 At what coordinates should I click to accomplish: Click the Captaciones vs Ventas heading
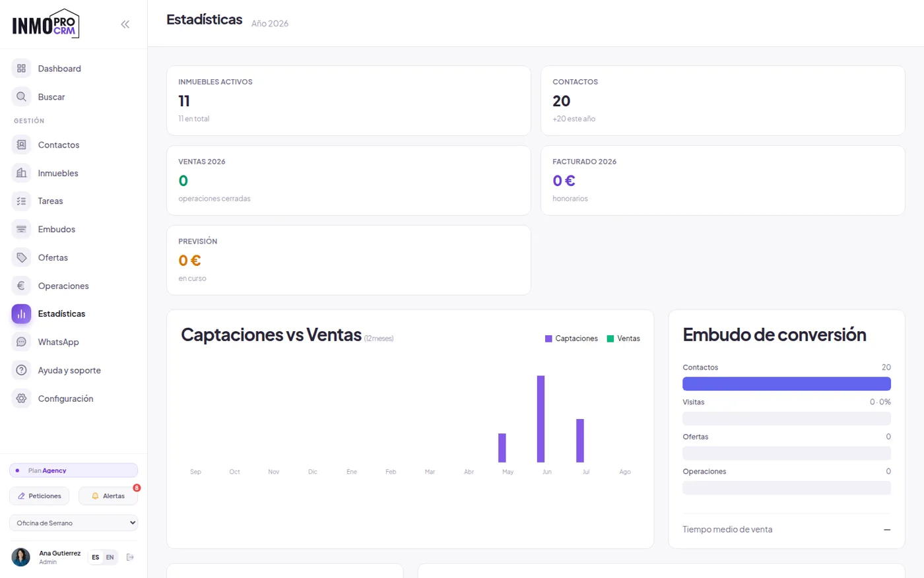(271, 335)
